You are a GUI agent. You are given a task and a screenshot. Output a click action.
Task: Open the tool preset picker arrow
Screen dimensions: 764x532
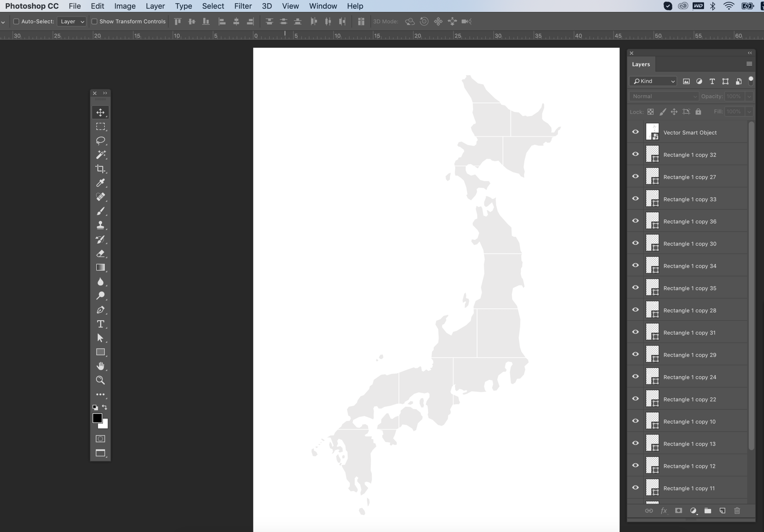coord(3,22)
